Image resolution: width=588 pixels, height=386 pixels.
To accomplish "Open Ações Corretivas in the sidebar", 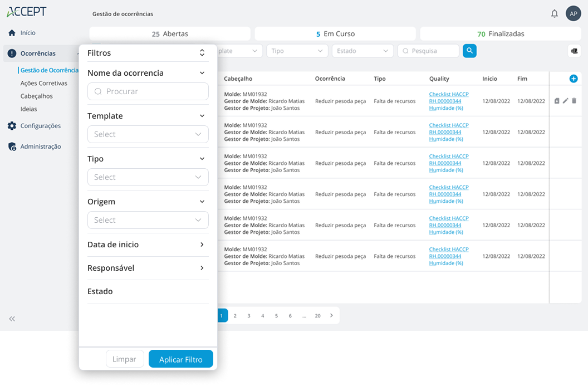I will (x=44, y=84).
